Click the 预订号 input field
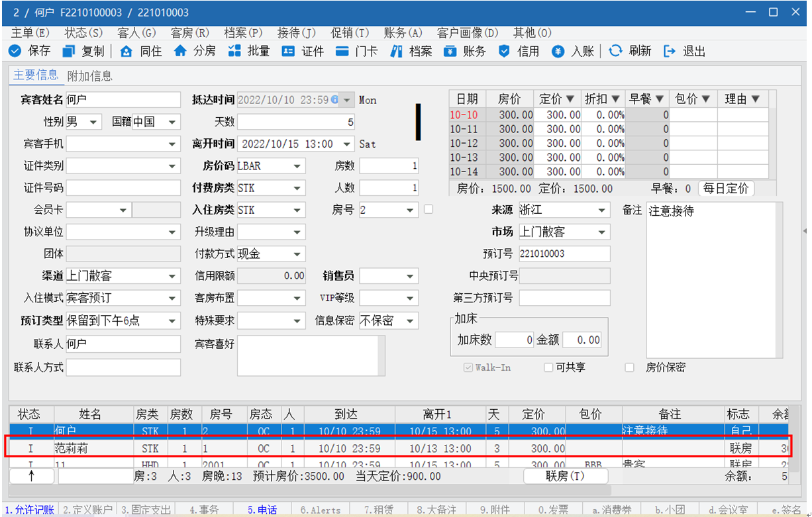This screenshot has width=812, height=517. [564, 254]
